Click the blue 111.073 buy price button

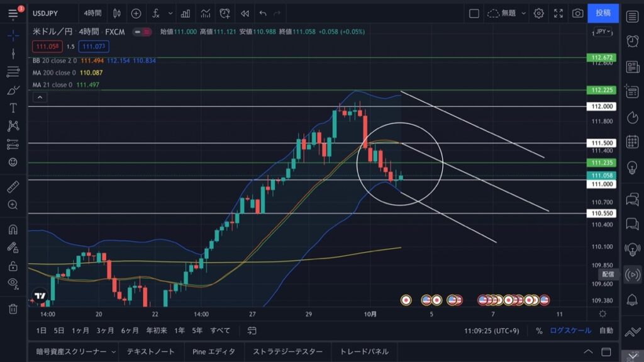(94, 47)
